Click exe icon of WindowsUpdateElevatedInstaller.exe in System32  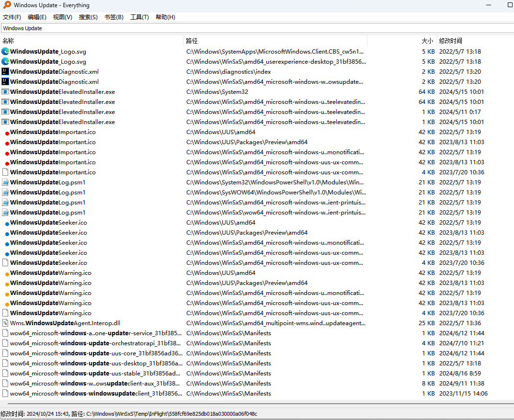5,92
